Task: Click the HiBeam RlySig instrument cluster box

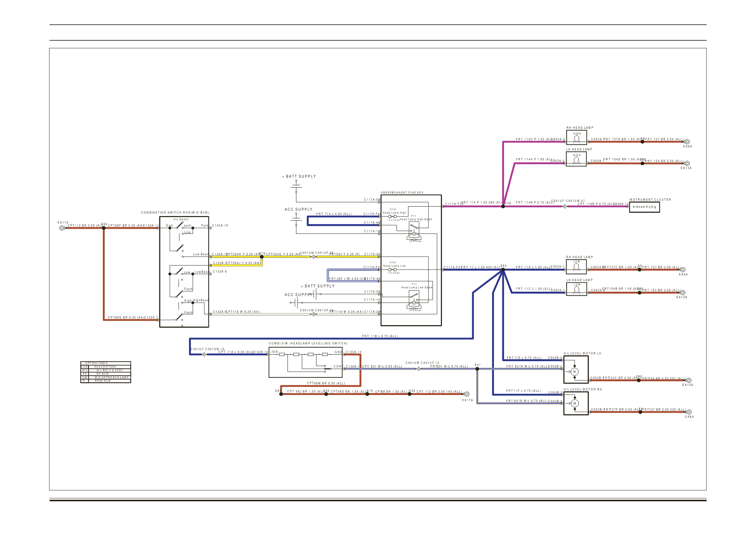Action: pyautogui.click(x=644, y=207)
